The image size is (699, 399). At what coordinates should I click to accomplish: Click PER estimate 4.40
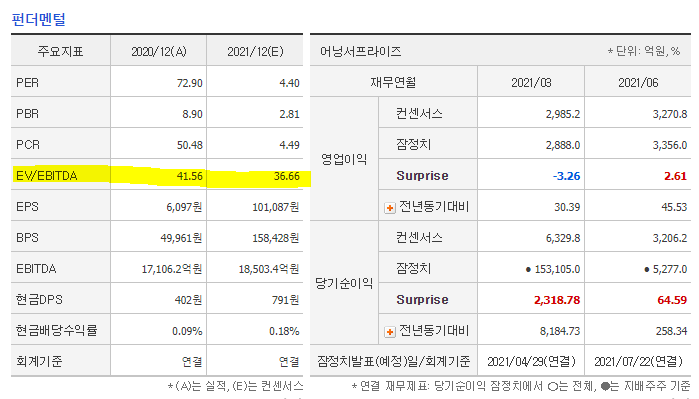point(289,83)
